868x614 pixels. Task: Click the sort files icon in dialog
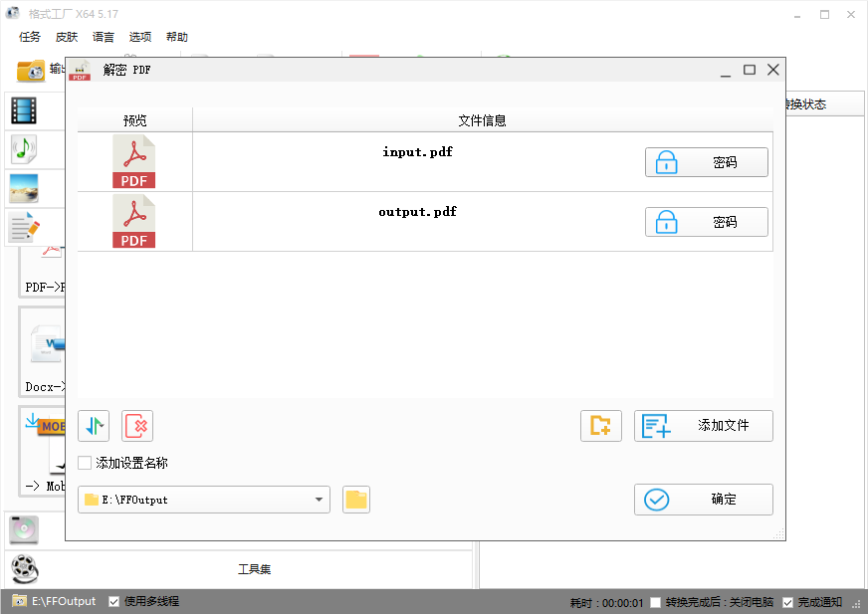(x=93, y=425)
